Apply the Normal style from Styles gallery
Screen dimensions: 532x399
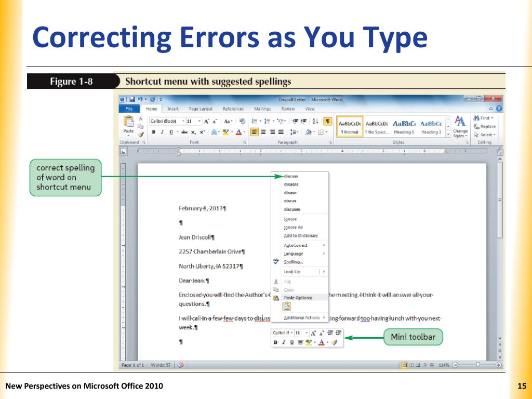pyautogui.click(x=350, y=127)
